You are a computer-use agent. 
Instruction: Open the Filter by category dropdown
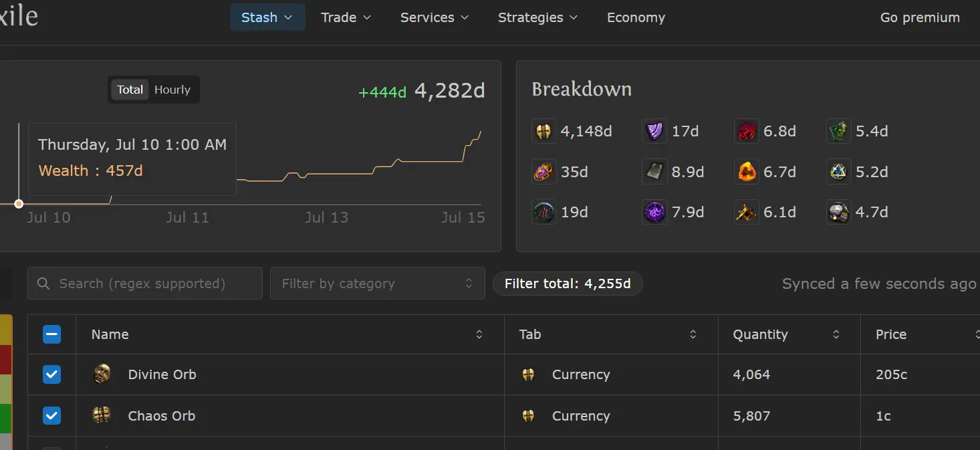[x=377, y=284]
